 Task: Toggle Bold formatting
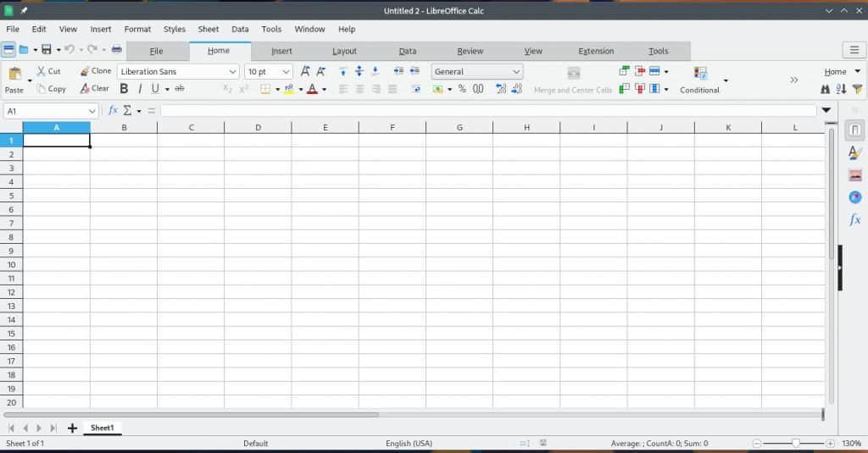click(124, 89)
